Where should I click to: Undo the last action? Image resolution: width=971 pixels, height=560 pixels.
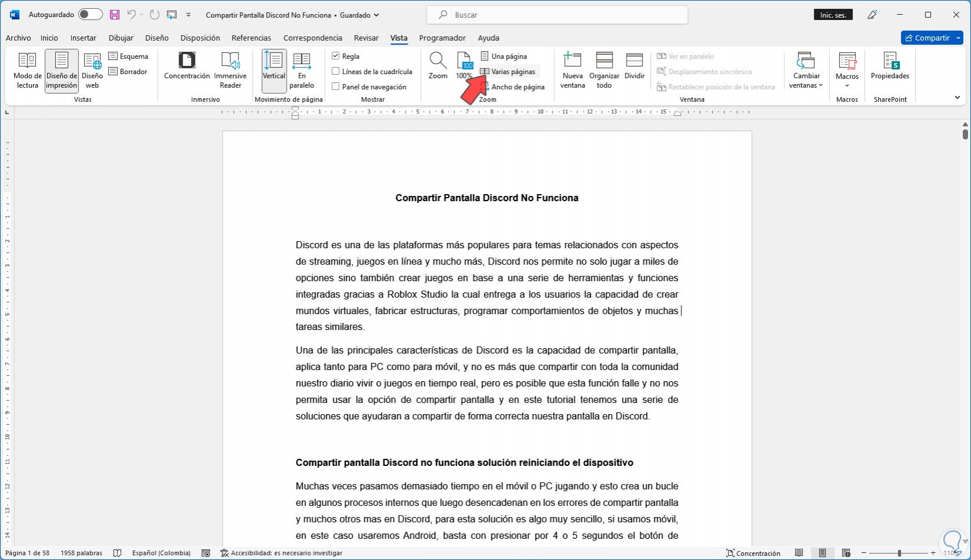[132, 15]
